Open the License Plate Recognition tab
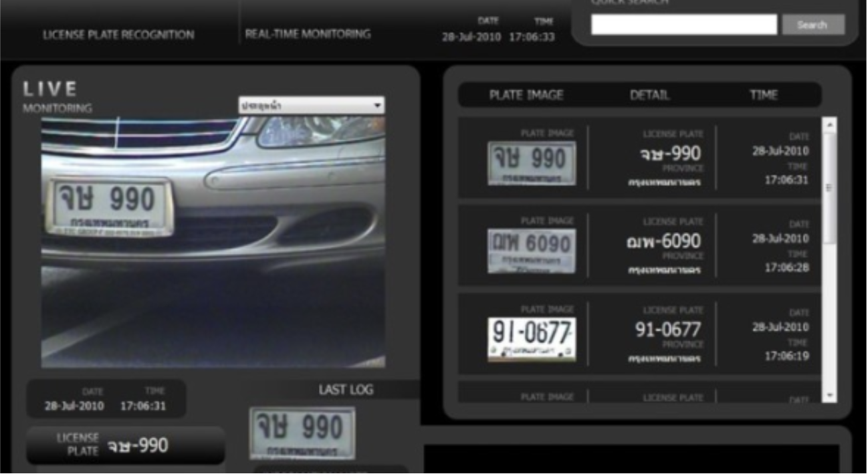Screen dimensions: 868x476 [118, 35]
